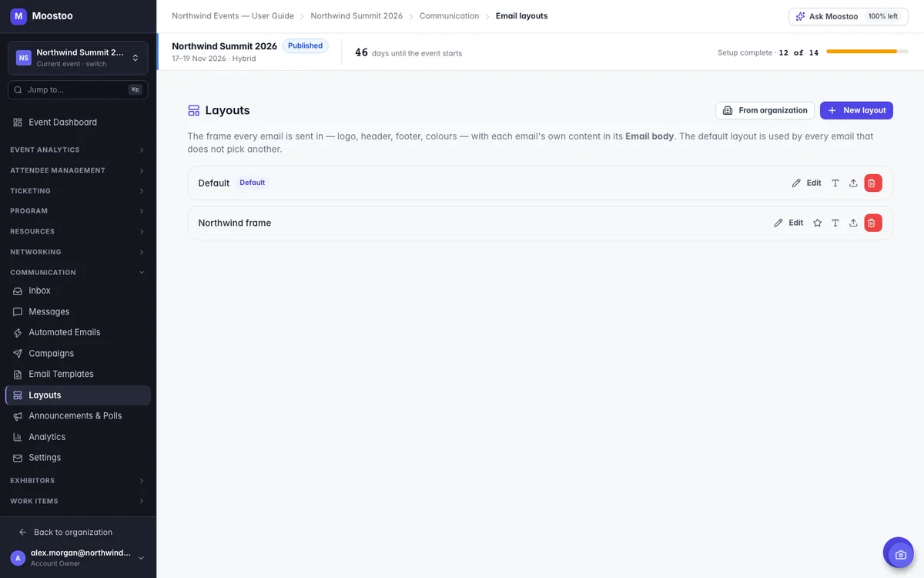
Task: Expand the Exhibitors section
Action: (78, 480)
